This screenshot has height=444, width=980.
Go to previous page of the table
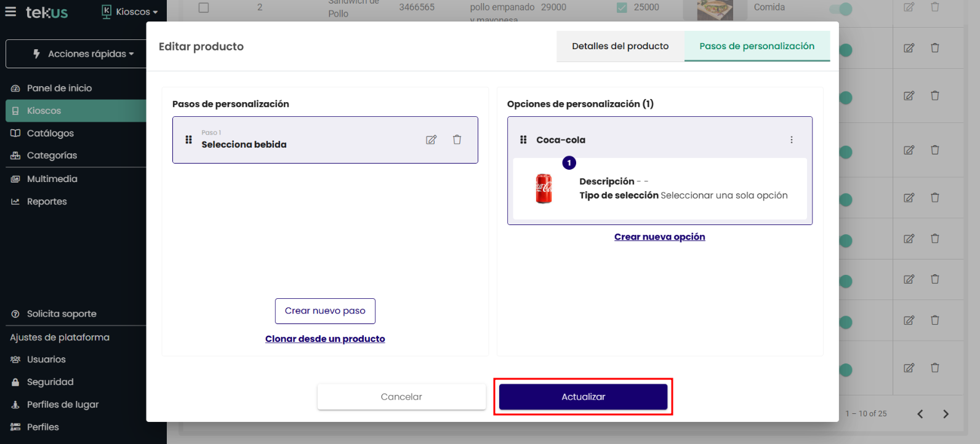pyautogui.click(x=920, y=414)
